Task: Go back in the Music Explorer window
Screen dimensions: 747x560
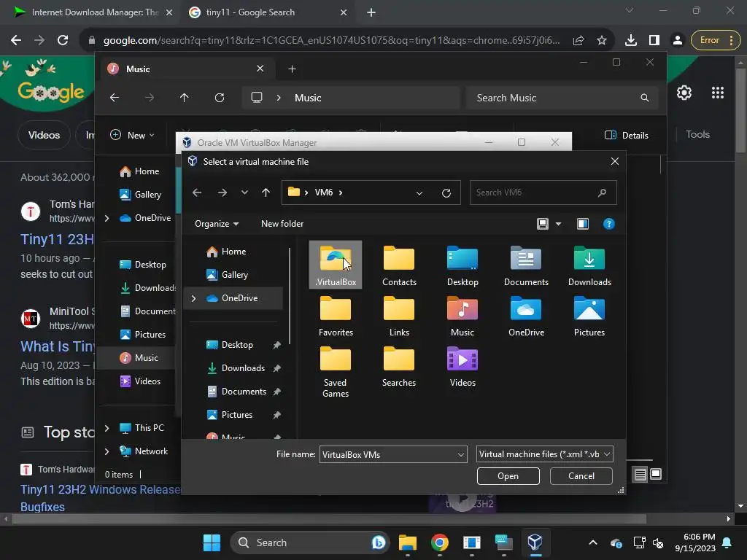Action: pos(115,98)
